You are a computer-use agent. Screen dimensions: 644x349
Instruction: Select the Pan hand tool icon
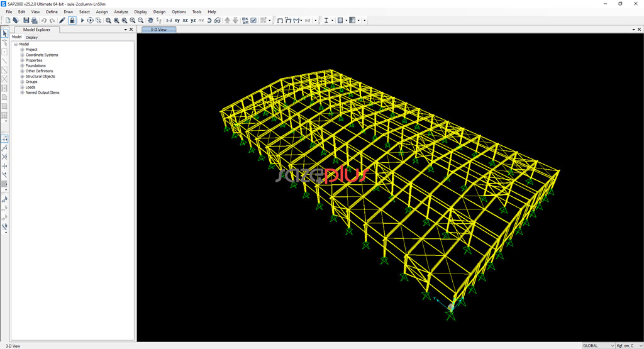coord(150,20)
